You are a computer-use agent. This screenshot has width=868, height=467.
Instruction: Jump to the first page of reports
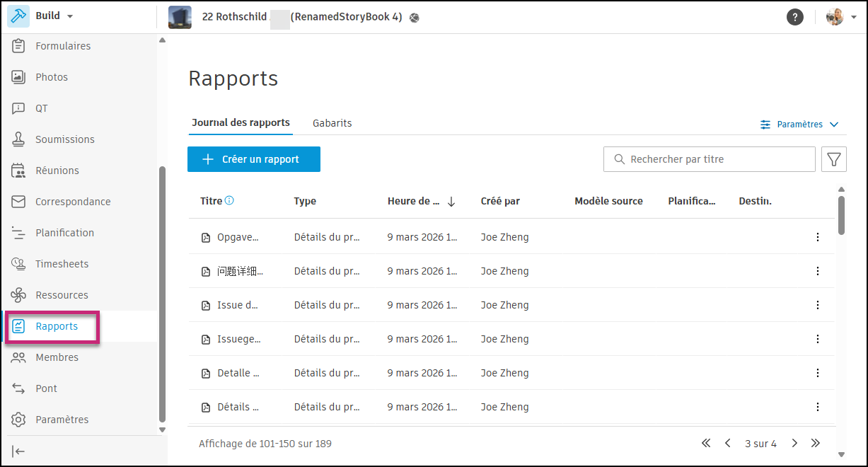(706, 443)
